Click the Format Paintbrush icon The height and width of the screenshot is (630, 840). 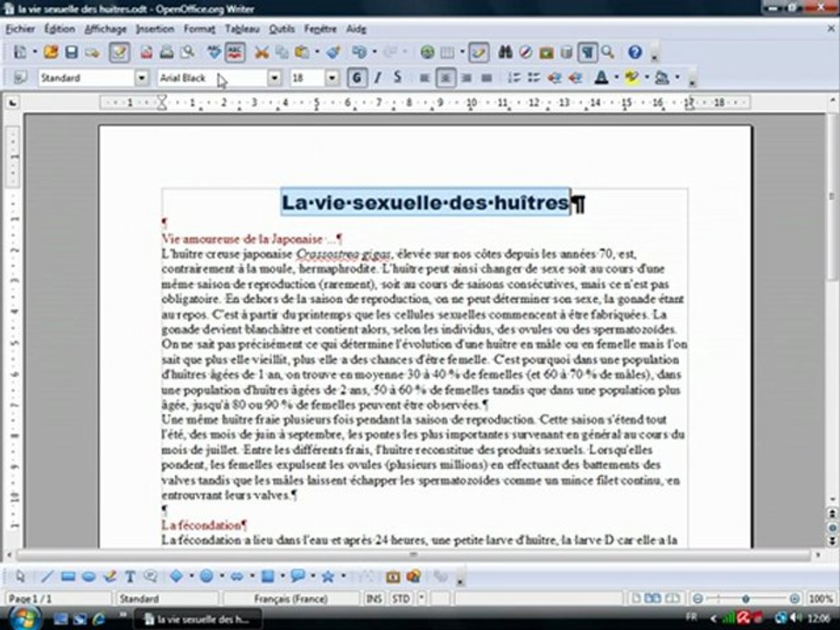(x=333, y=52)
